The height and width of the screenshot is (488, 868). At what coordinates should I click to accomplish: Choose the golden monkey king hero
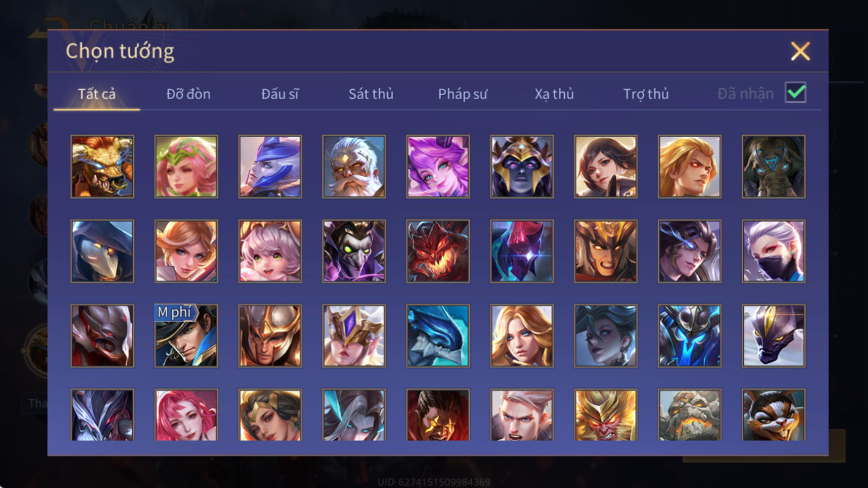point(606,415)
